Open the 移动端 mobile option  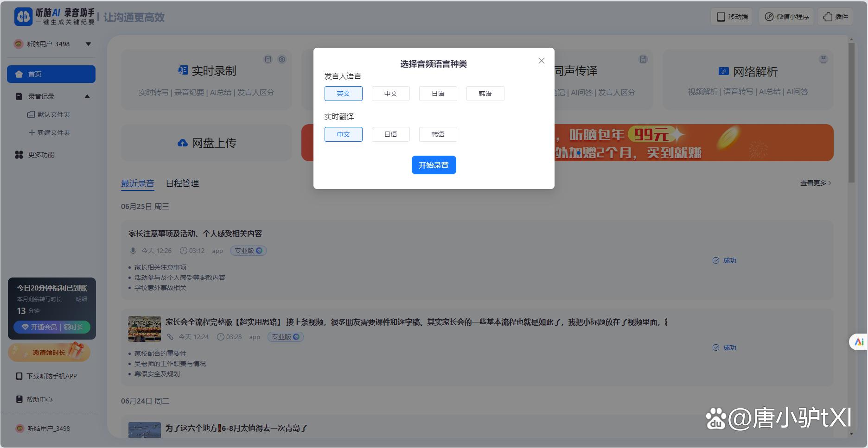pyautogui.click(x=732, y=17)
